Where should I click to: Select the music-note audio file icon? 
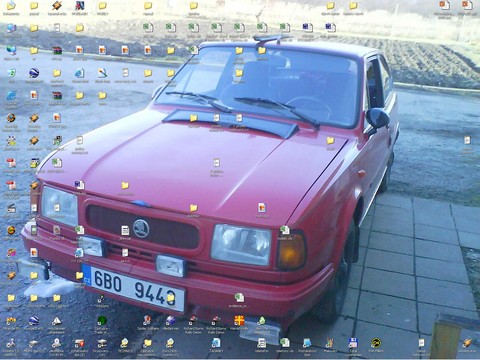click(102, 298)
